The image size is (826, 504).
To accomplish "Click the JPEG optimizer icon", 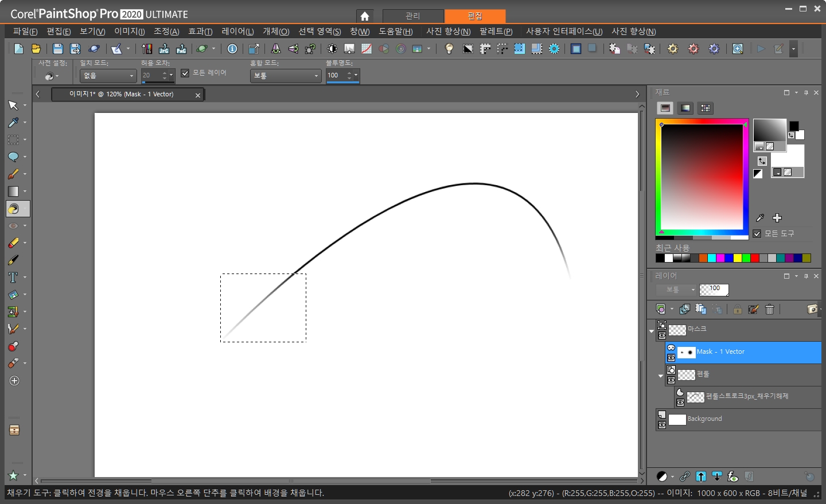I will (164, 49).
